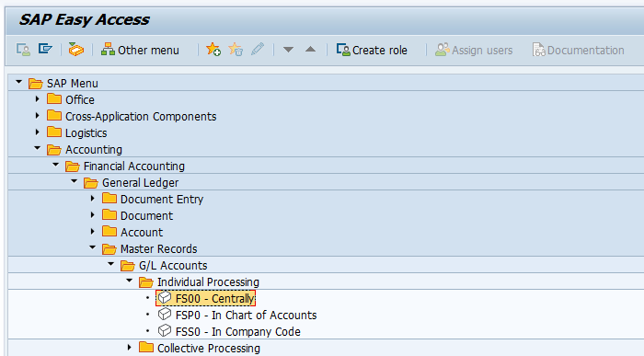Select Cross-Application Components tree item
Screen dimensions: 644x356
pyautogui.click(x=141, y=117)
